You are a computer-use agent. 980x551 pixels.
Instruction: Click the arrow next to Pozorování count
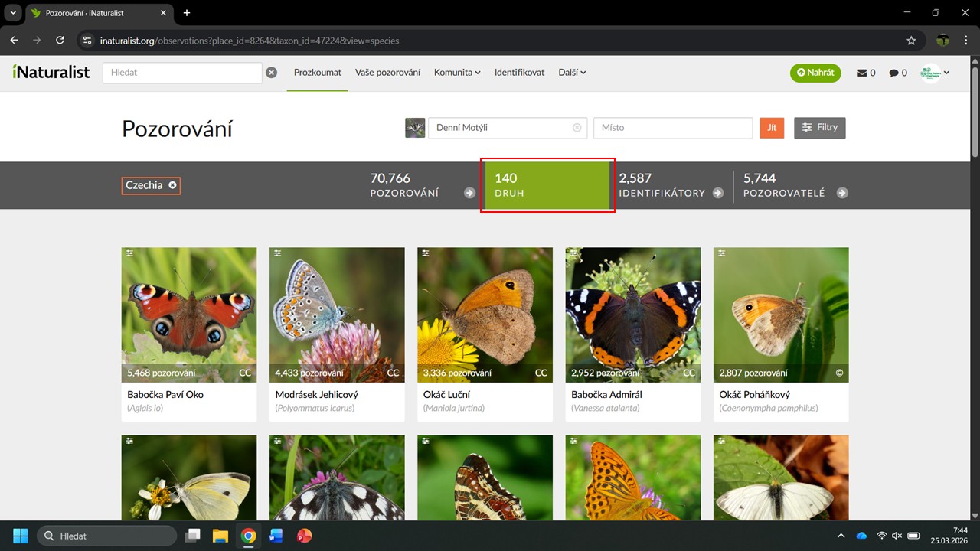[469, 193]
